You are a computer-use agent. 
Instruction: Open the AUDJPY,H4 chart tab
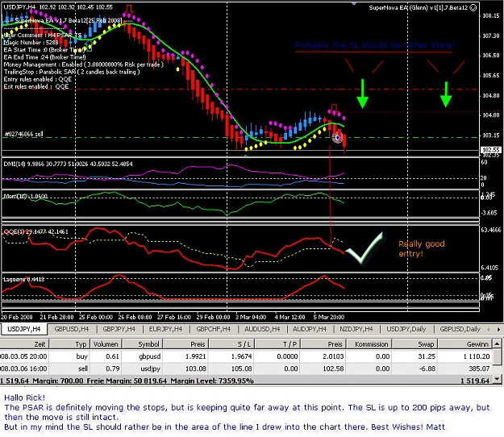(x=309, y=329)
